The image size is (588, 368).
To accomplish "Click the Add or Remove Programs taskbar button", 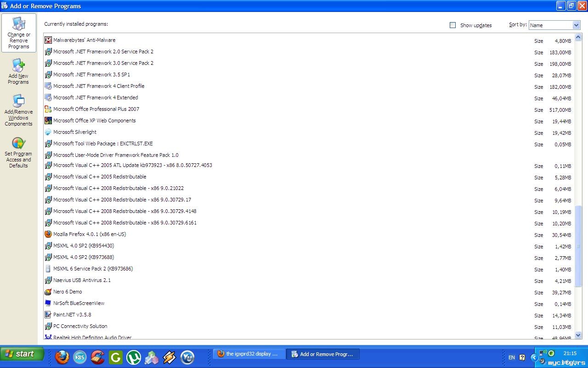I will click(323, 354).
